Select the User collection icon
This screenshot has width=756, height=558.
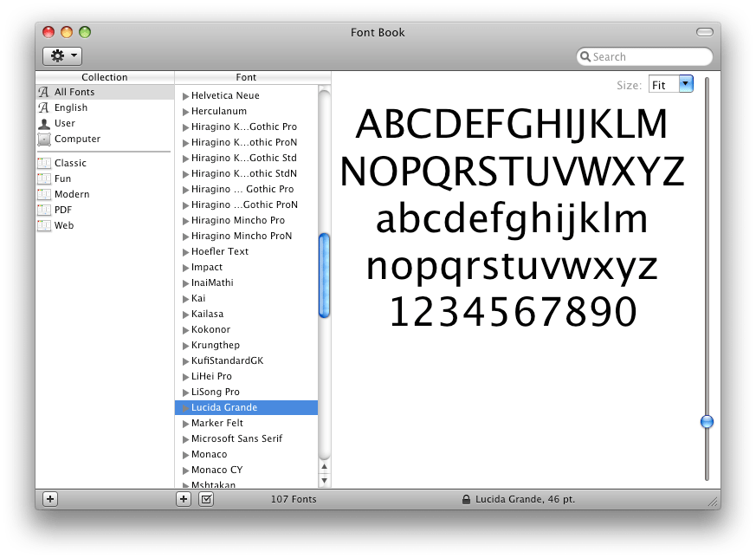coord(44,123)
